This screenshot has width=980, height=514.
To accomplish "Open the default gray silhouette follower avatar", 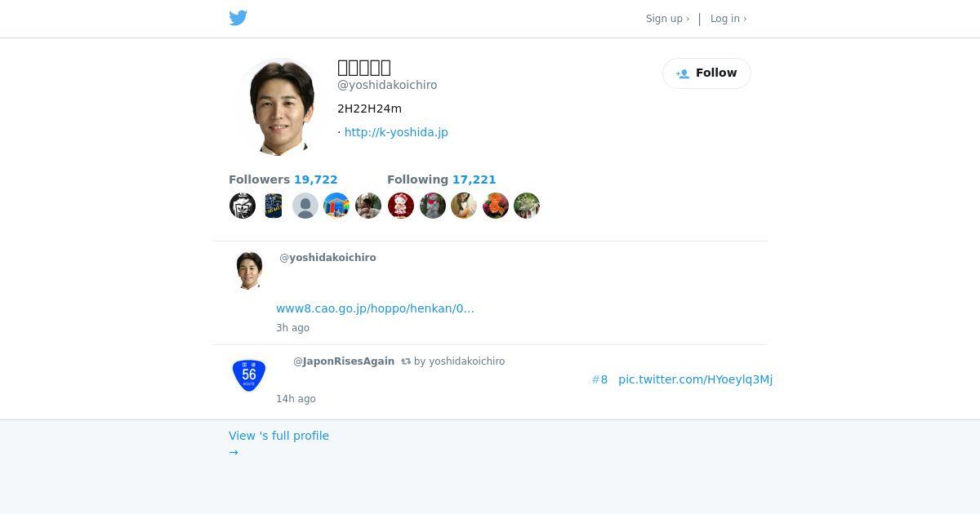I will click(305, 206).
